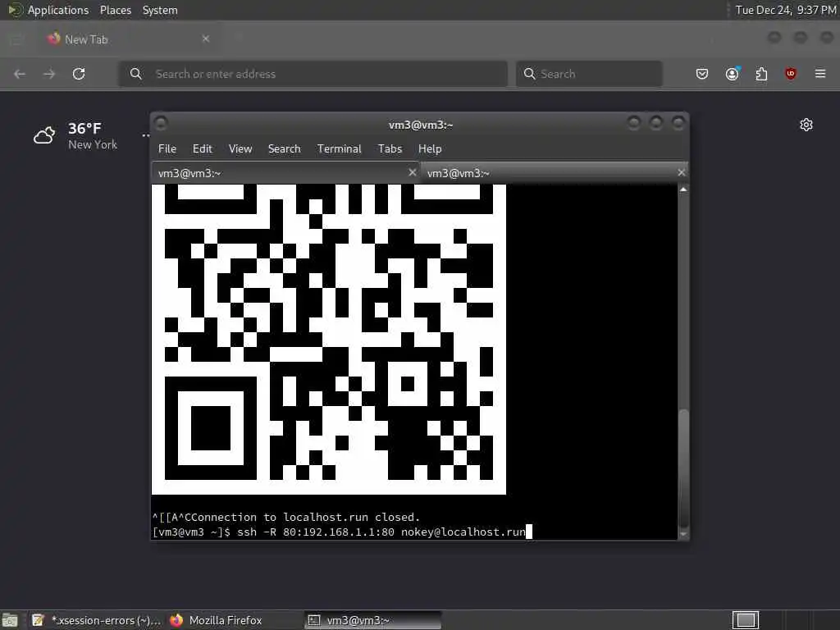Click the terminal scrollbar thumb
The width and height of the screenshot is (840, 630).
pos(683,467)
